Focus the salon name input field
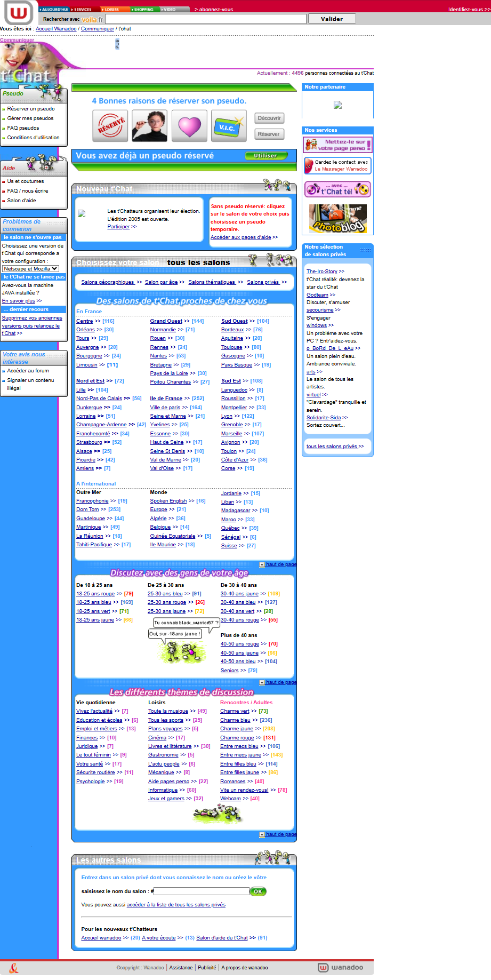Screen dimensions: 491x980 coord(202,891)
